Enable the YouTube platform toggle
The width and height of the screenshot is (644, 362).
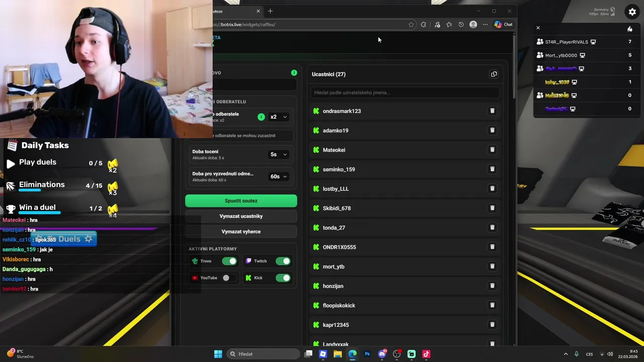click(229, 278)
